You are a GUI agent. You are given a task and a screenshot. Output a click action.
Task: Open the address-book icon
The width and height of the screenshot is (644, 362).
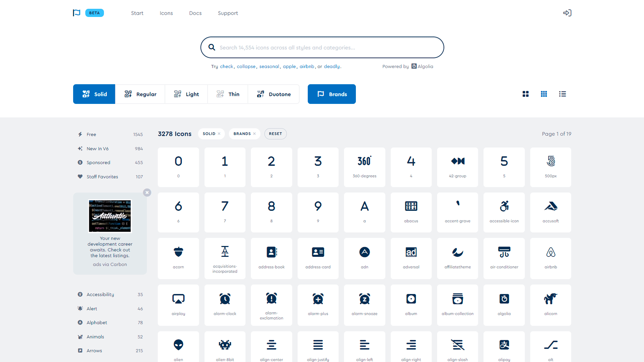pos(271,258)
